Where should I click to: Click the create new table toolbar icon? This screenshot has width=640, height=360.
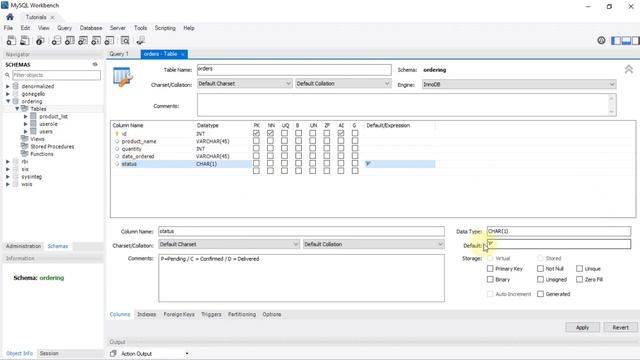(x=70, y=40)
